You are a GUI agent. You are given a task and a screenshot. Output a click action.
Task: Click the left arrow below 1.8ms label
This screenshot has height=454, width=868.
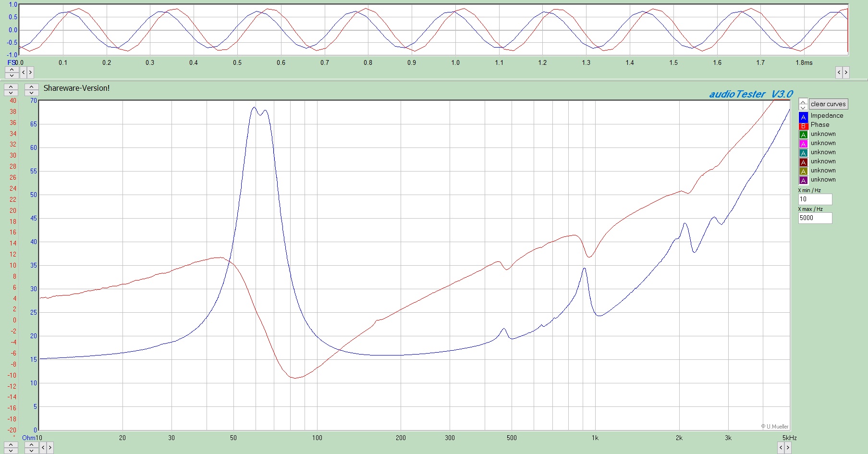[x=839, y=73]
